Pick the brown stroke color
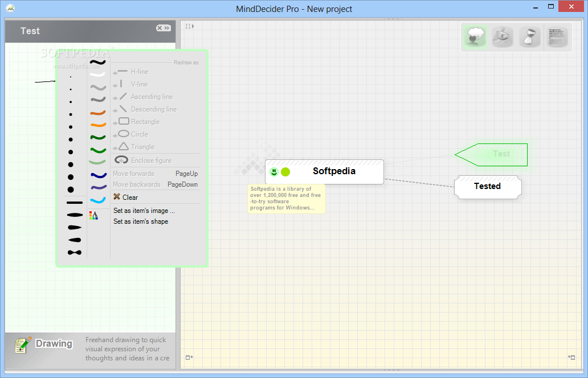 point(98,112)
